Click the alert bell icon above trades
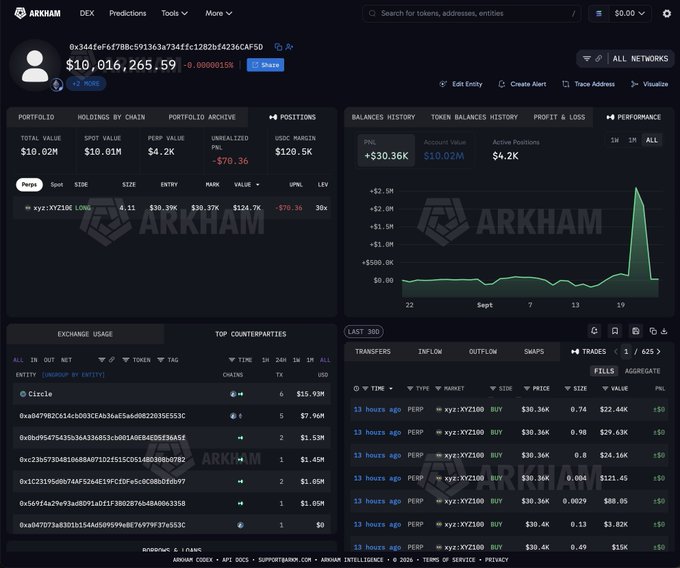Viewport: 680px width, 568px height. click(594, 331)
